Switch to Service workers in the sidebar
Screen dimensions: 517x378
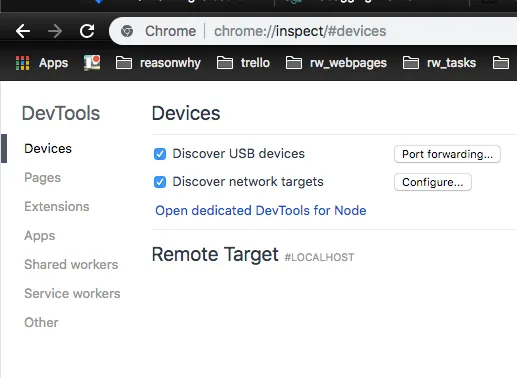(72, 293)
